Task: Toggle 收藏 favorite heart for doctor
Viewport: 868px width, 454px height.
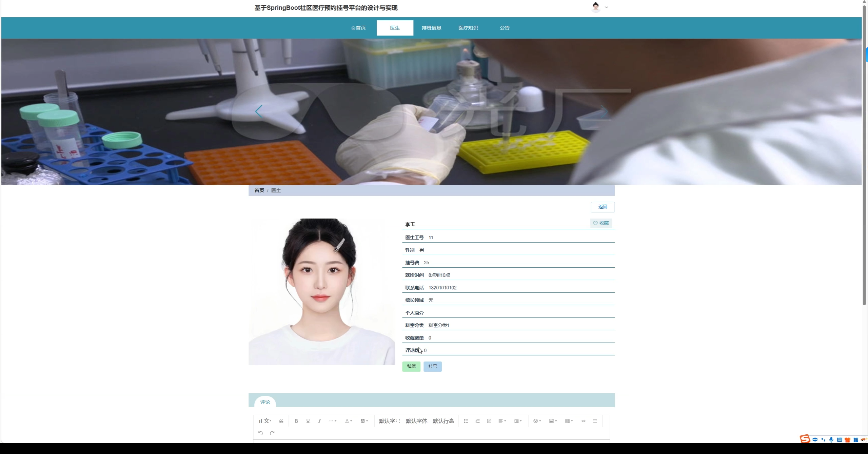Action: click(x=601, y=223)
